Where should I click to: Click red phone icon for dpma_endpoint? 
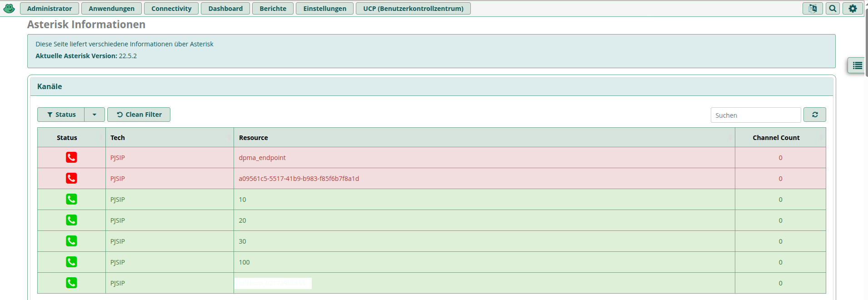pos(71,158)
